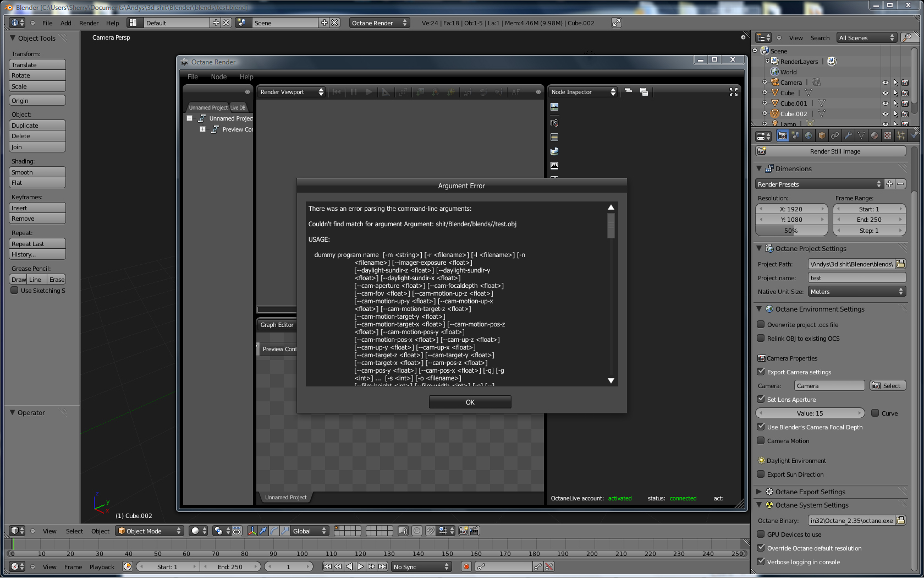This screenshot has width=924, height=578.
Task: Open the Object Data triangle icon
Action: point(861,135)
